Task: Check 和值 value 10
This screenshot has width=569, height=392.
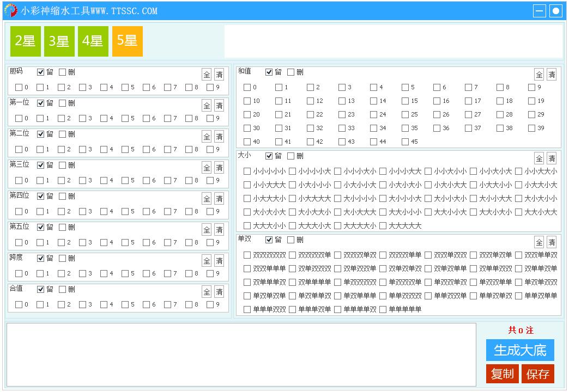Action: 247,101
